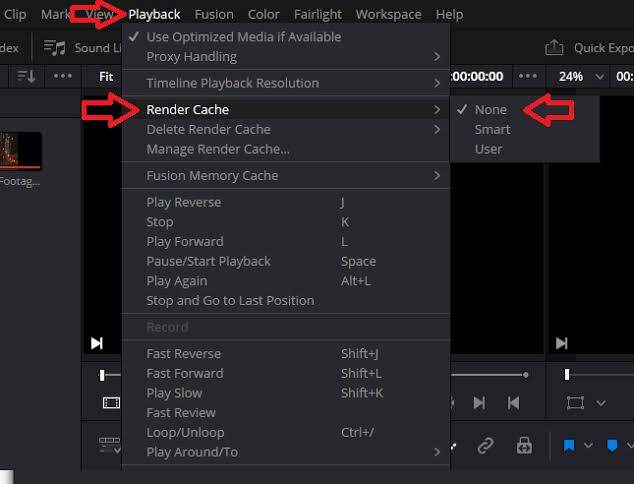The width and height of the screenshot is (634, 484).
Task: Click the source viewer filmstrip mode icon
Action: tap(111, 403)
